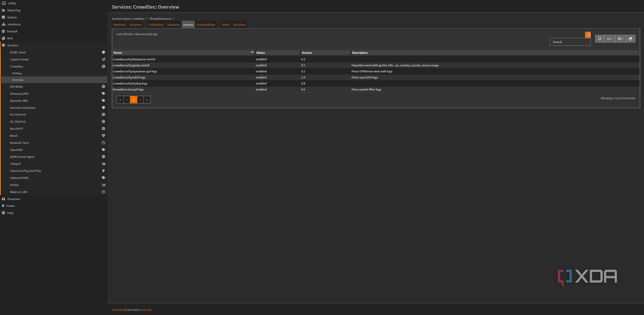The height and width of the screenshot is (315, 644).
Task: Open the Decisions tab
Action: click(240, 25)
